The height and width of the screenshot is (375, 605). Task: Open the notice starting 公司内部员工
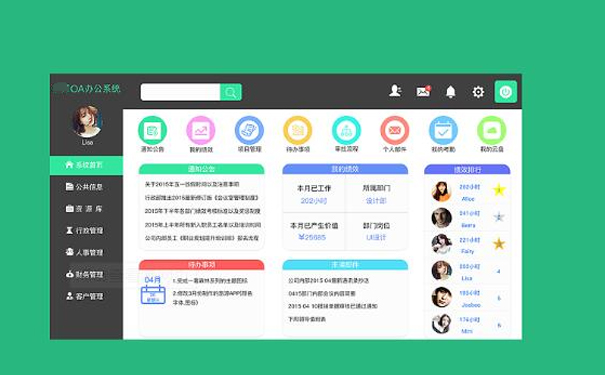point(202,238)
